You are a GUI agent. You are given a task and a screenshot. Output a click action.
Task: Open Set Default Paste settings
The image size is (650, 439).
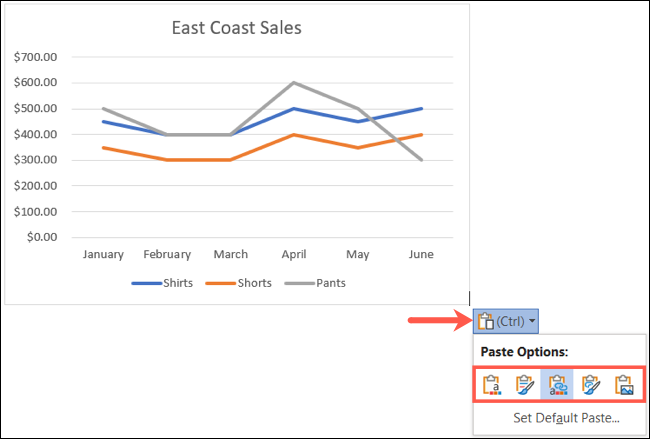(x=565, y=417)
